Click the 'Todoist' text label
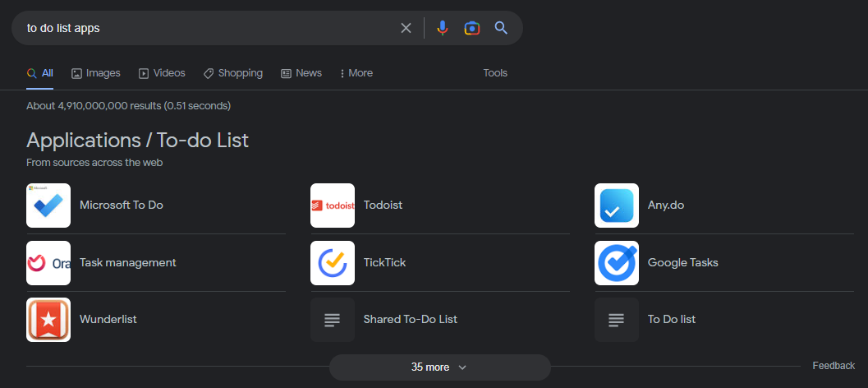This screenshot has height=388, width=868. [x=383, y=205]
